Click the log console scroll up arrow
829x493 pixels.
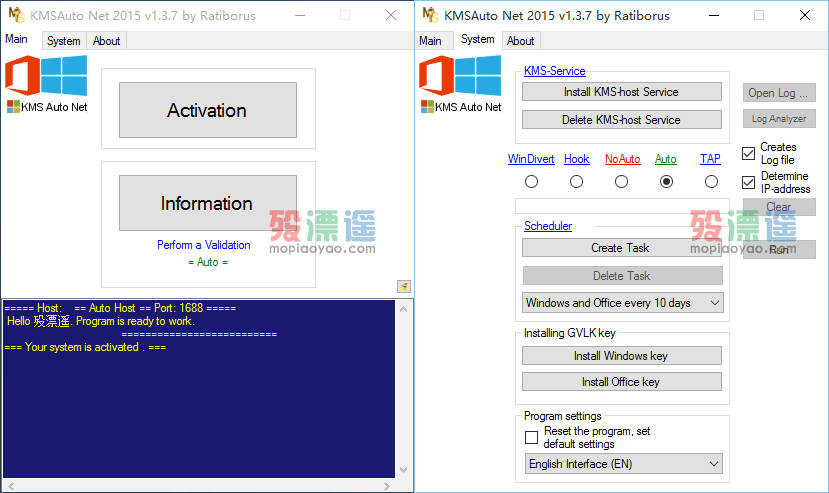403,308
